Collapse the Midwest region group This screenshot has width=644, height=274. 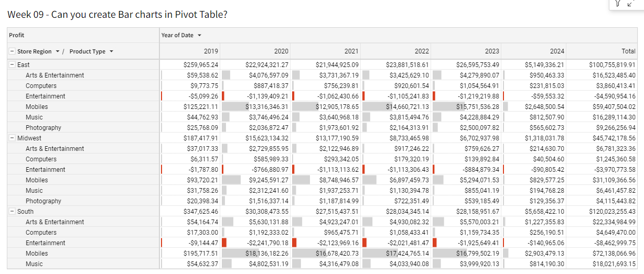(12, 138)
